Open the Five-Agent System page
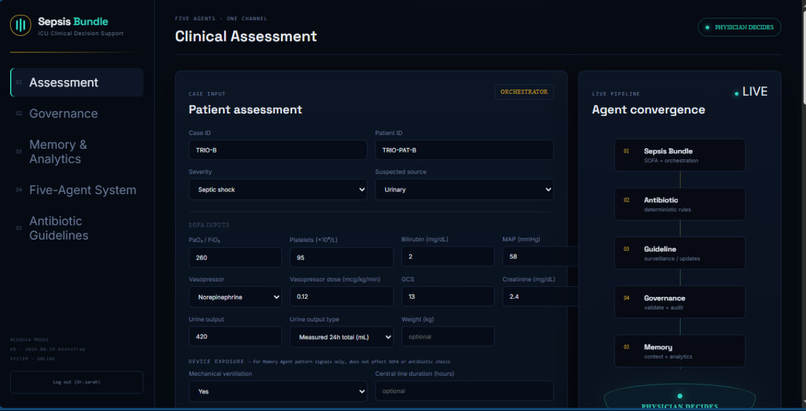 pyautogui.click(x=77, y=190)
